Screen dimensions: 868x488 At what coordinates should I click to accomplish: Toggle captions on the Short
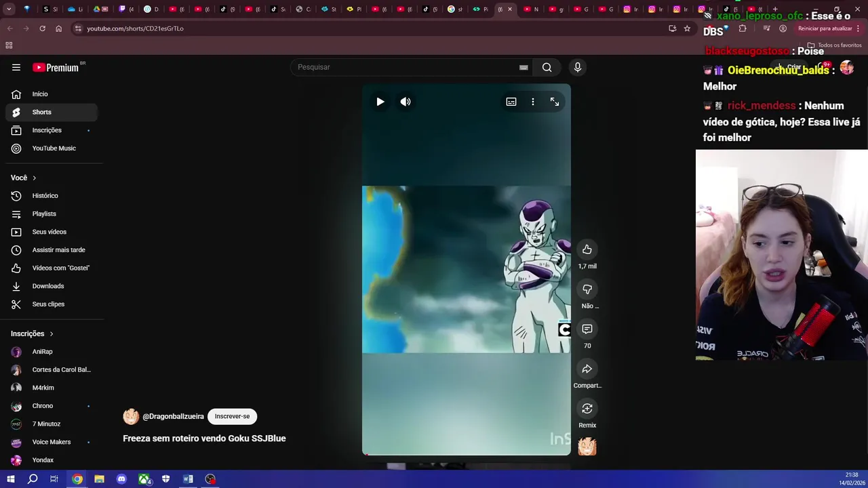tap(511, 102)
